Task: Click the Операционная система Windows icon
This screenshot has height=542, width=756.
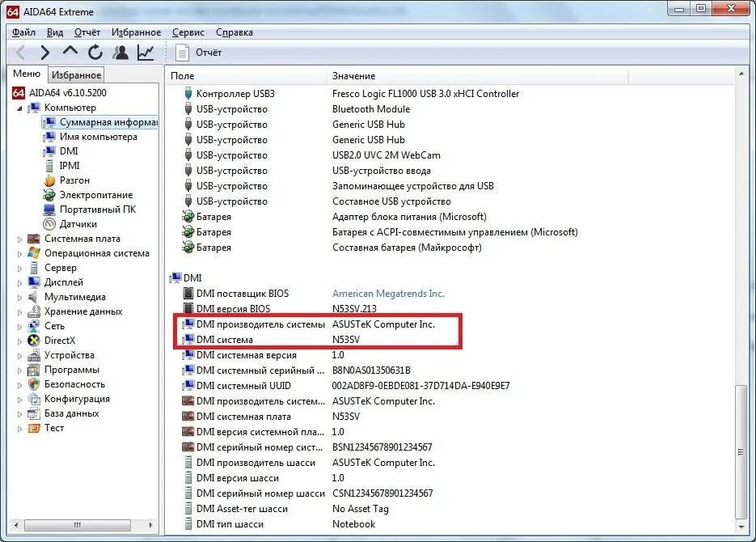Action: click(34, 253)
